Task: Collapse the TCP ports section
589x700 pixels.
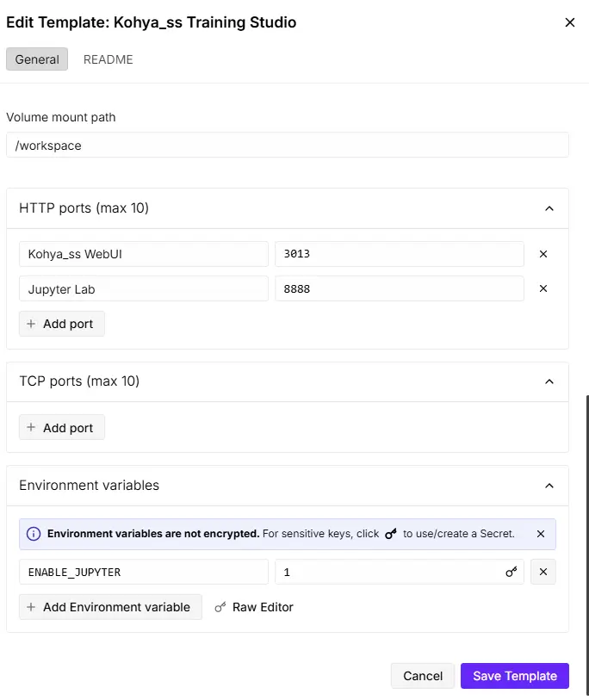Action: [549, 381]
